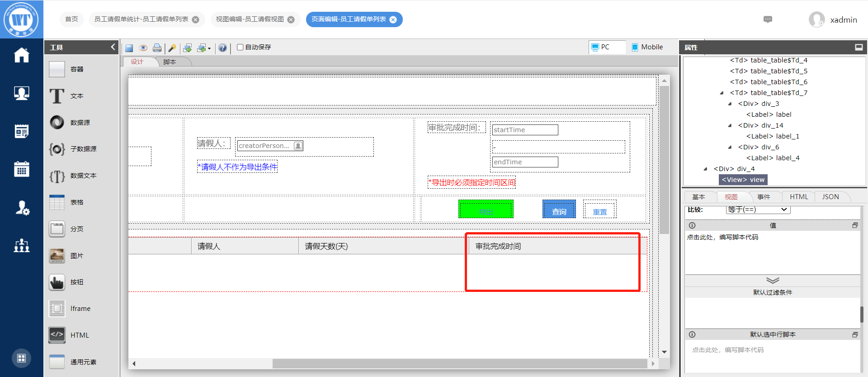Collapse the Div div_6 tree node
This screenshot has height=377, width=868.
[730, 147]
